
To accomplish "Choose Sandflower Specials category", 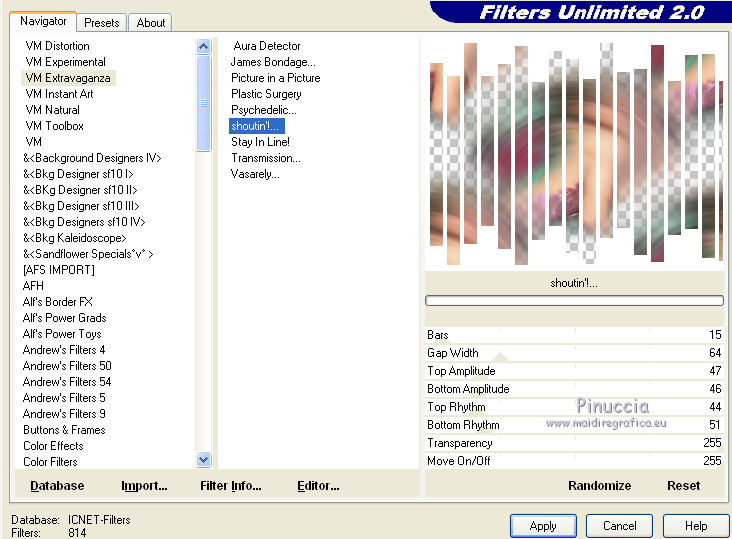I will click(88, 253).
